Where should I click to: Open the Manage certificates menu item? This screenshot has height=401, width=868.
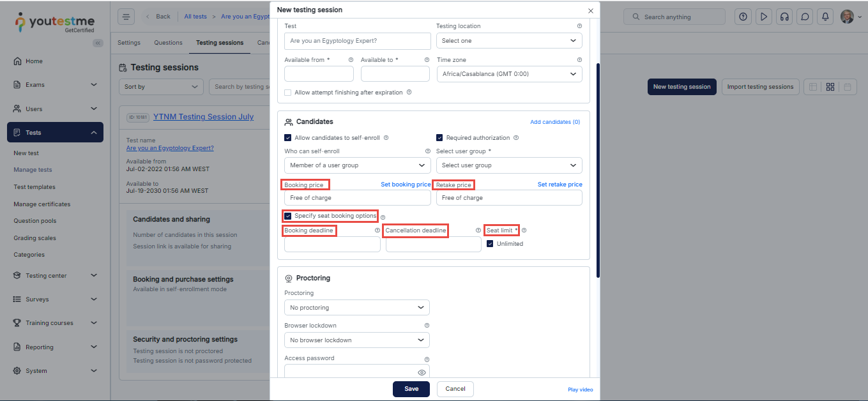tap(42, 204)
